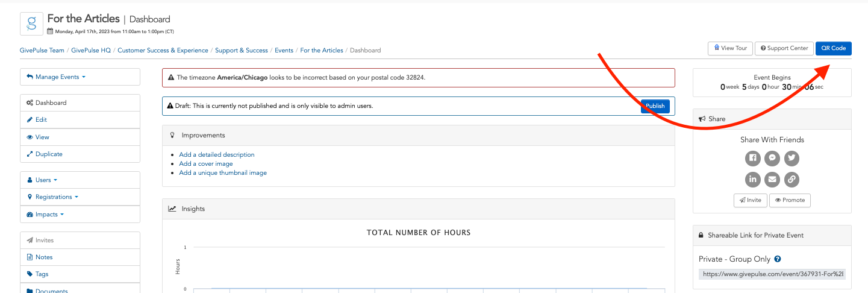
Task: Share event via Messenger icon
Action: (x=772, y=159)
